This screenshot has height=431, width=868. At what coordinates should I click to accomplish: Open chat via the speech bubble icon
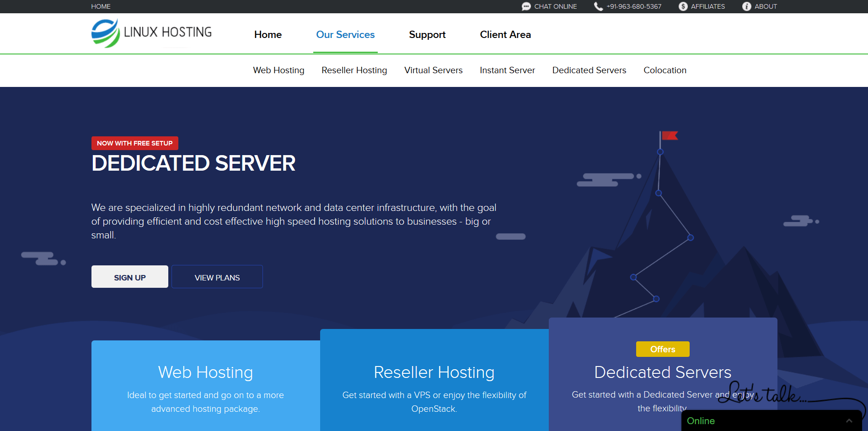click(526, 6)
